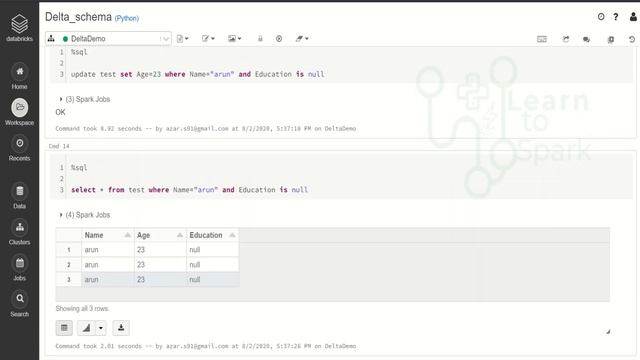The width and height of the screenshot is (640, 360).
Task: Open the Data sidebar icon
Action: 19,196
